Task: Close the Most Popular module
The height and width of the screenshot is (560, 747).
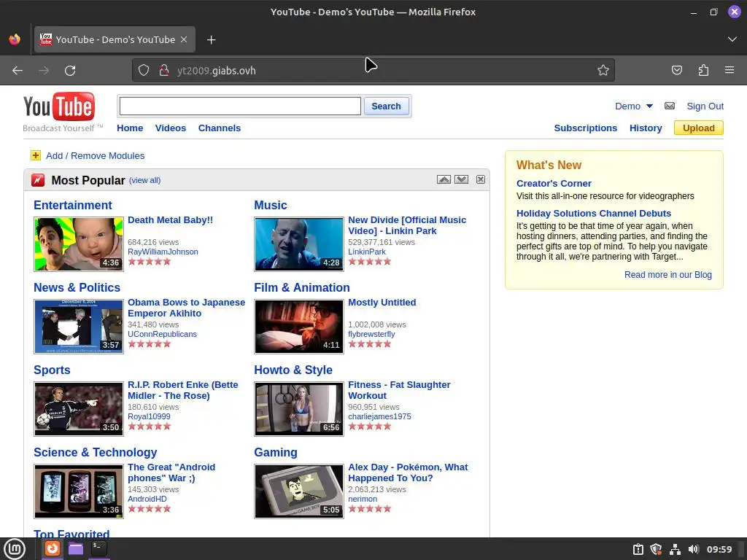Action: pos(481,179)
